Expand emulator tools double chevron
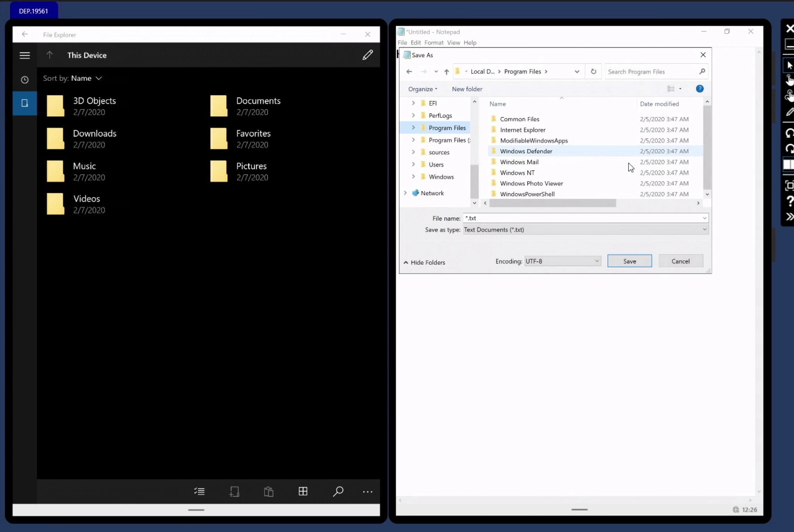The image size is (794, 532). [789, 217]
